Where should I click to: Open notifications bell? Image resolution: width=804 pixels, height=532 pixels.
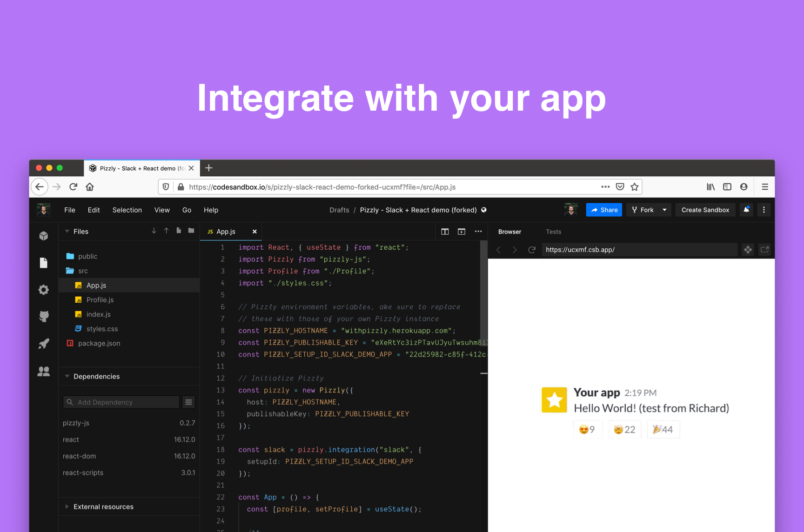[746, 210]
